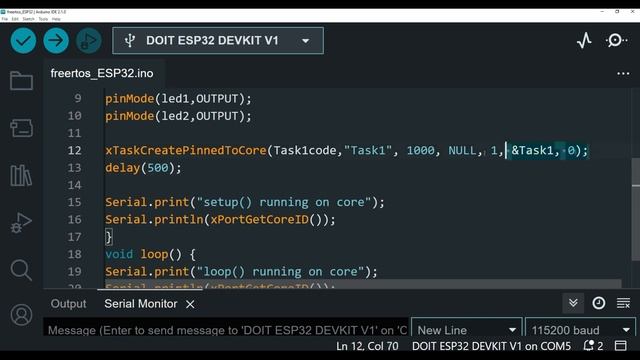Viewport: 640px width, 360px height.
Task: Click '&Task1' argument on line 12
Action: [x=532, y=150]
